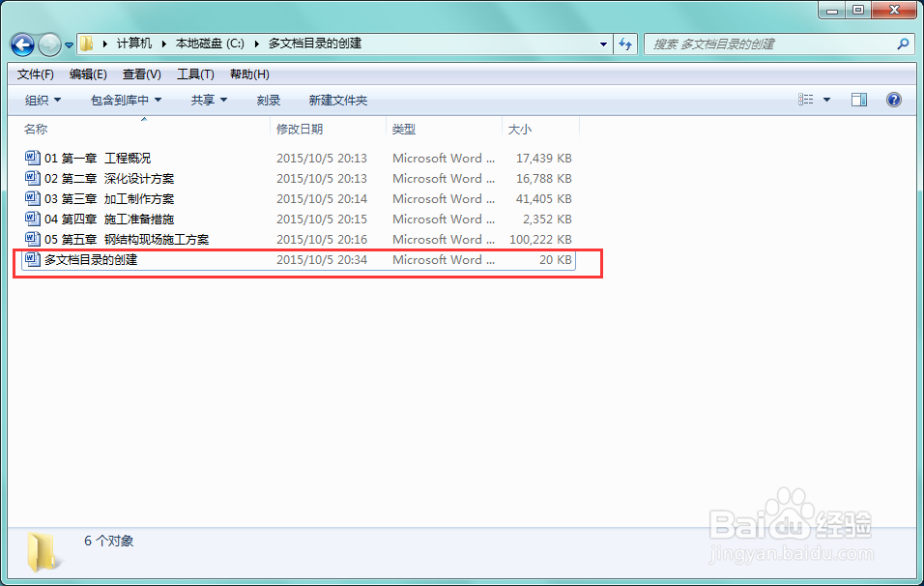Image resolution: width=924 pixels, height=586 pixels.
Task: Click Word icon of 04 第四章 file
Action: click(x=33, y=219)
